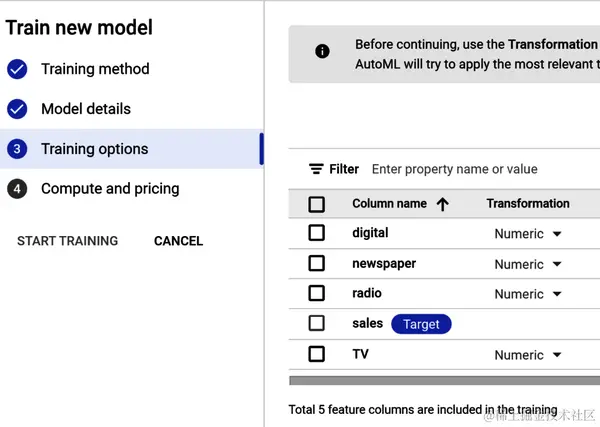The width and height of the screenshot is (600, 427).
Task: Open the Training method step
Action: (95, 69)
